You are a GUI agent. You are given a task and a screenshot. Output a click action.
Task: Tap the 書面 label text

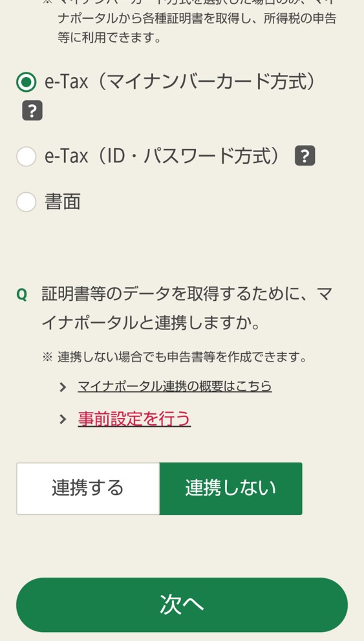tap(62, 202)
